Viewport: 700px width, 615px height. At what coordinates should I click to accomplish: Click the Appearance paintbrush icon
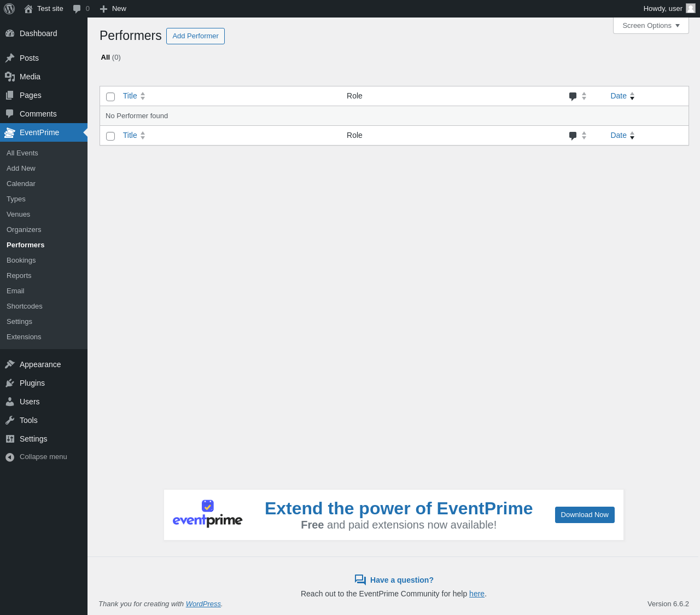(x=10, y=364)
